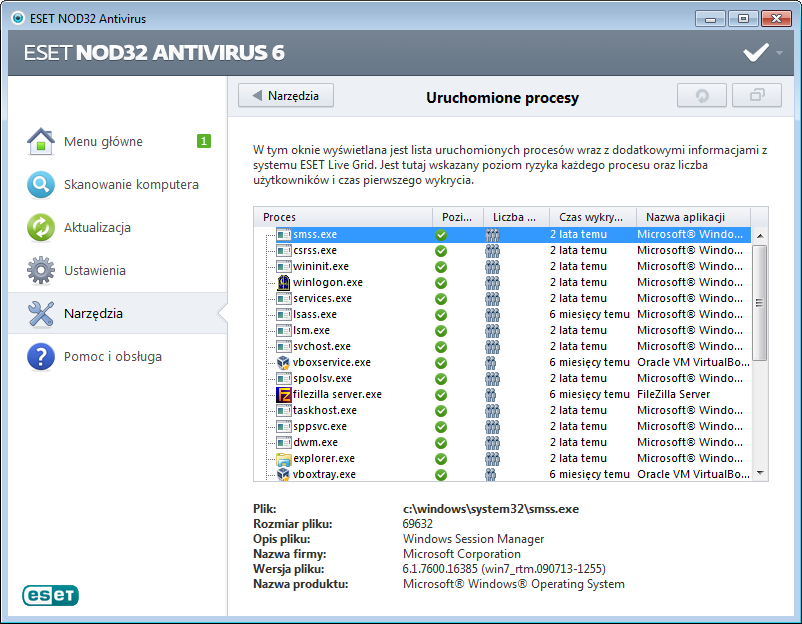Click the Narzędzia wrench and screwdriver icon
802x624 pixels.
pos(41,314)
